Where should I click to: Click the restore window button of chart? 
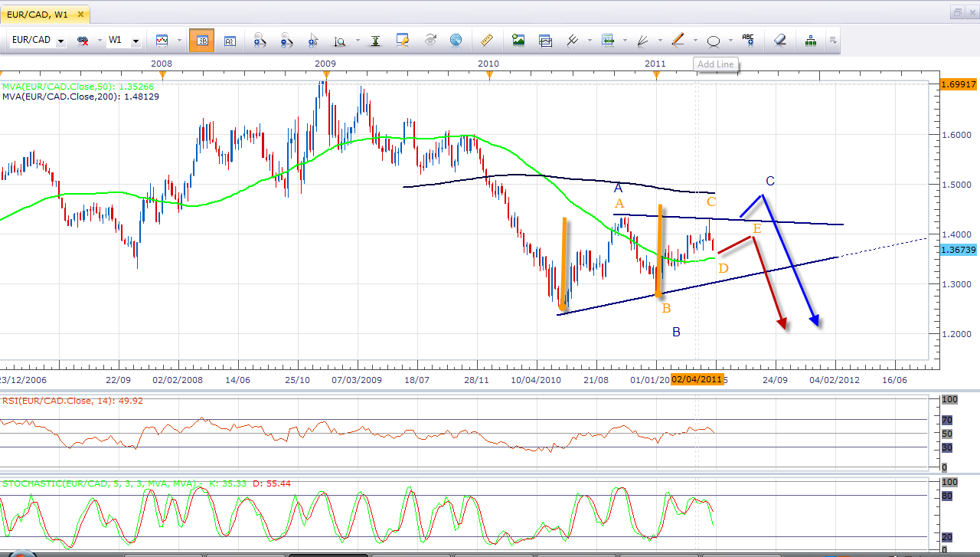(958, 12)
